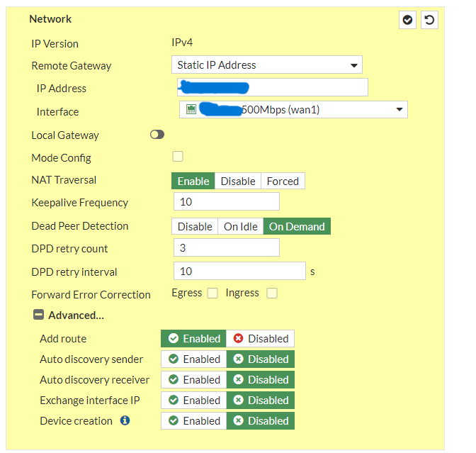The width and height of the screenshot is (476, 453).
Task: Set NAT Traversal to Forced
Action: 283,181
